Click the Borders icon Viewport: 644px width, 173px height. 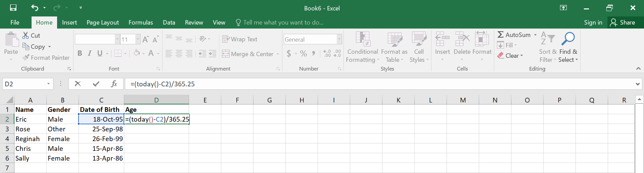point(118,53)
